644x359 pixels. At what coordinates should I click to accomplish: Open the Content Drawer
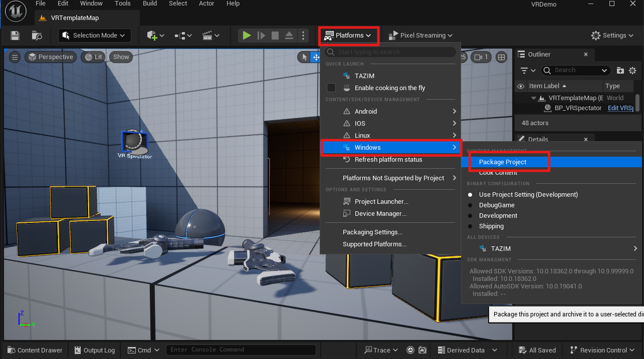click(35, 350)
